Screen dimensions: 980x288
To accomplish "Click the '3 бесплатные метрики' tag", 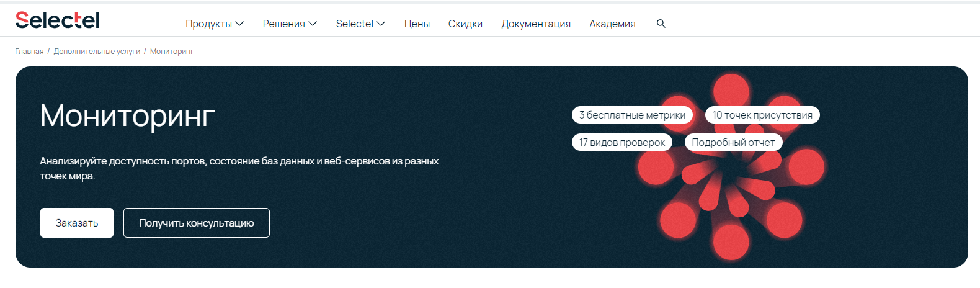I will point(632,115).
